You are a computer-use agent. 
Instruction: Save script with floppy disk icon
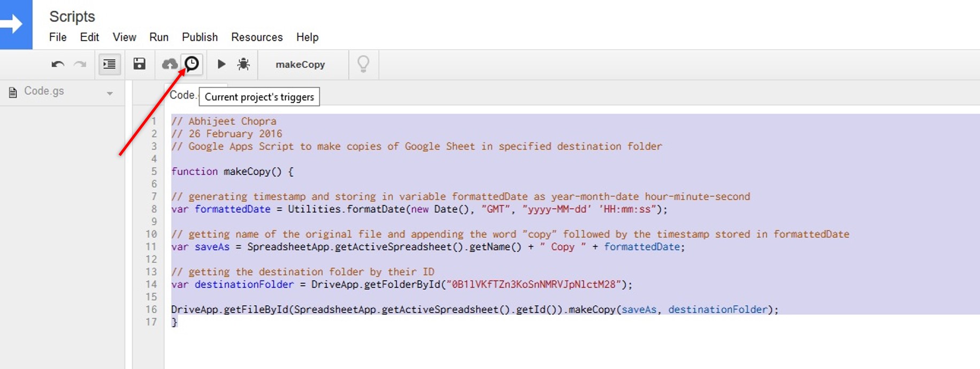click(139, 64)
